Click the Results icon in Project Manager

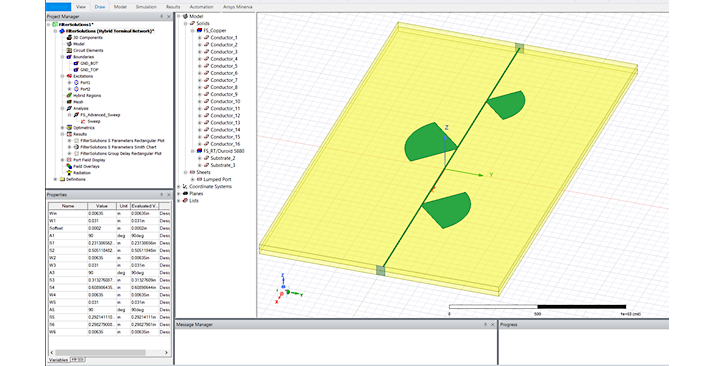click(x=69, y=134)
